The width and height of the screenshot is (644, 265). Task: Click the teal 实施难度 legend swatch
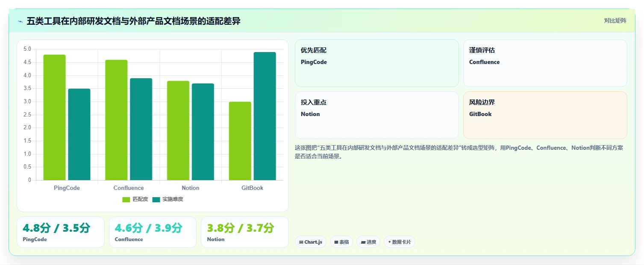point(156,200)
